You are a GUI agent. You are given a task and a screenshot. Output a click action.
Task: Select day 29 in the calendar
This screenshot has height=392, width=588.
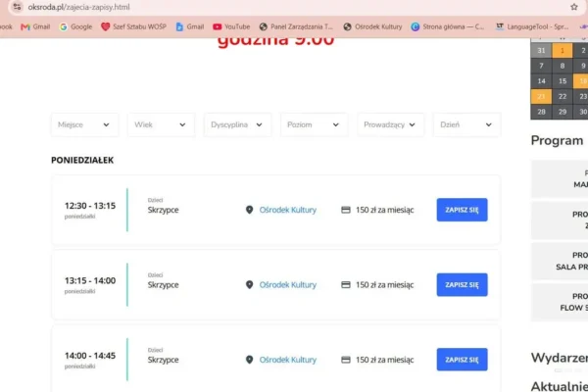[x=563, y=112]
